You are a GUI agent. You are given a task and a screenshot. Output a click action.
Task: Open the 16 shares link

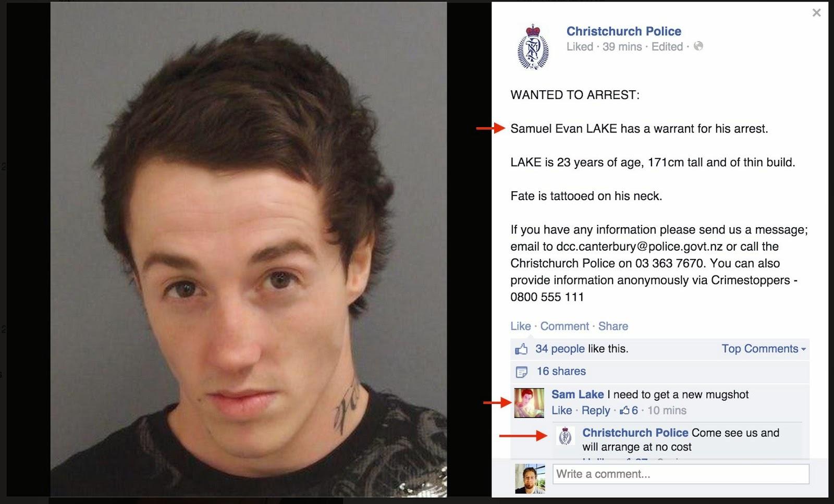[561, 371]
